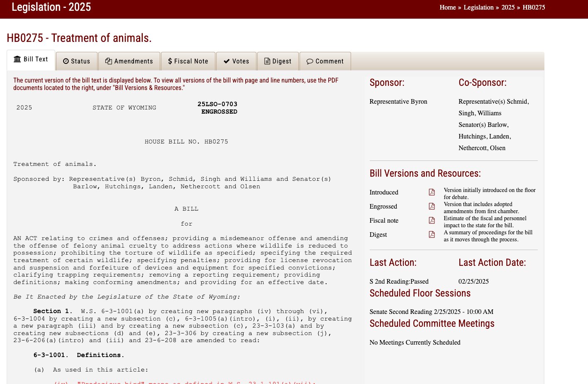This screenshot has height=384, width=588.
Task: Click 'Nethercott, Olsen' co-sponsor line
Action: (x=482, y=148)
